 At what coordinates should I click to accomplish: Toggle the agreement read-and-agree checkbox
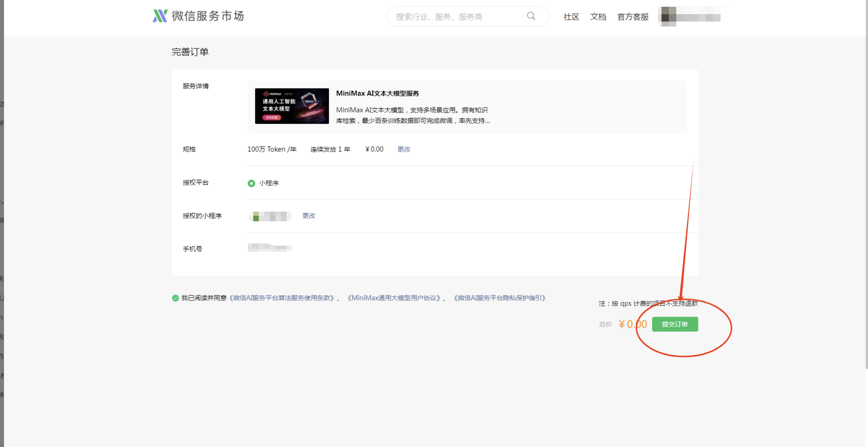175,298
